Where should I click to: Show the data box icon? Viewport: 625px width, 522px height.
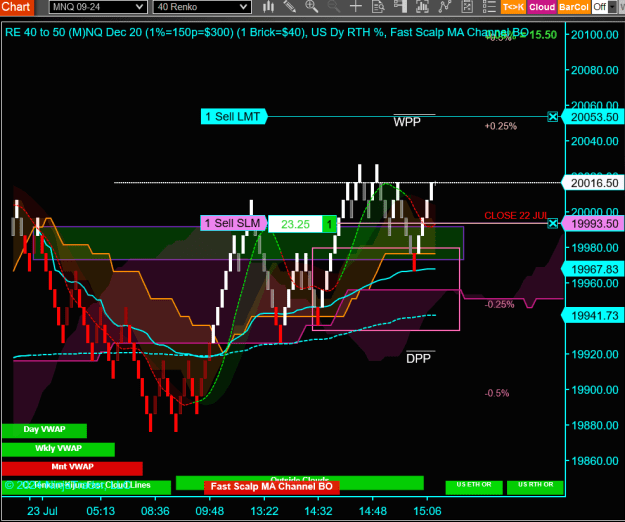click(378, 6)
